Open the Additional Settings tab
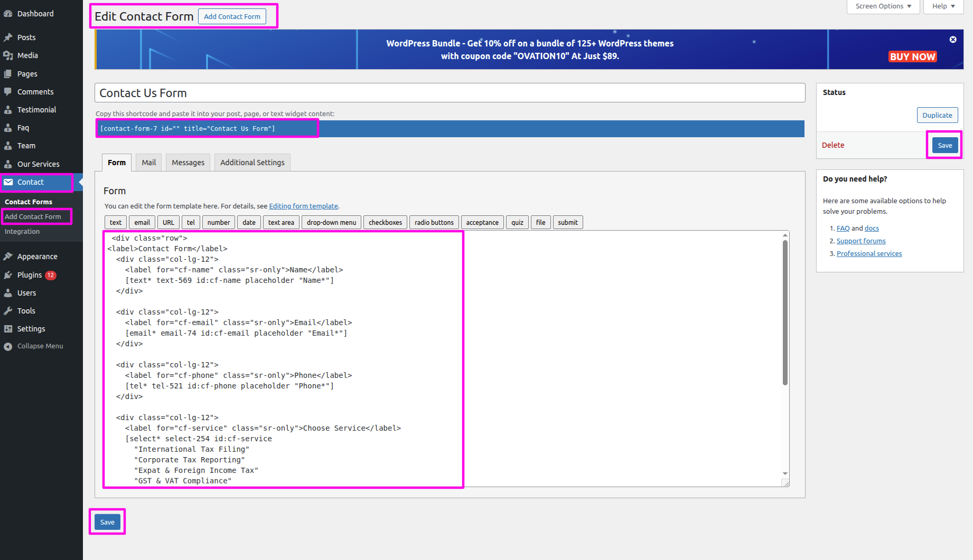The height and width of the screenshot is (560, 973). pyautogui.click(x=252, y=163)
